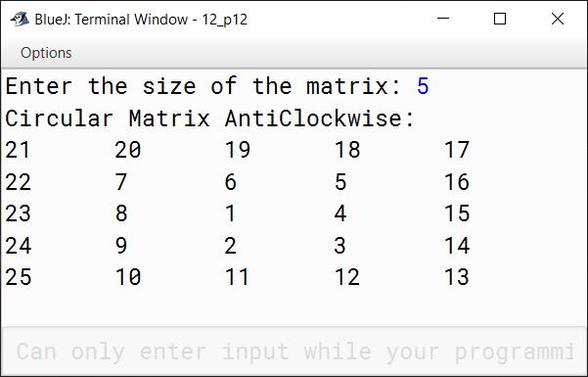Click the entered value 5 in blue
588x377 pixels.
[x=423, y=86]
